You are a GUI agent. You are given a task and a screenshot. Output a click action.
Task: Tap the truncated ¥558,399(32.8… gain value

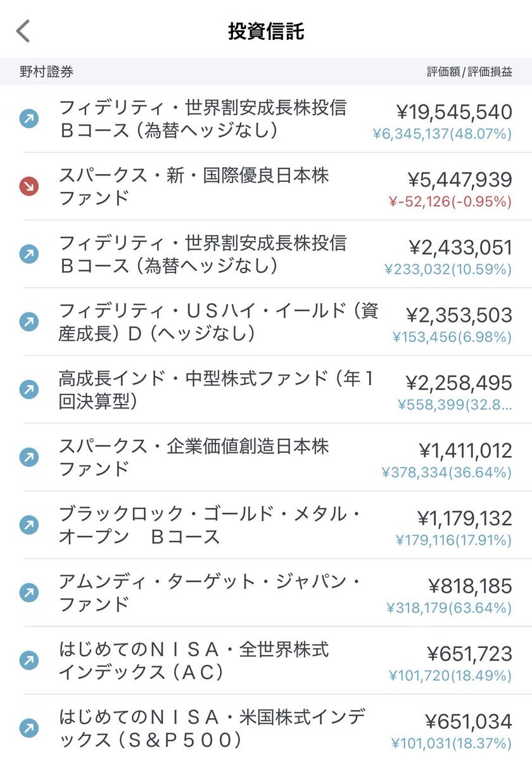[454, 405]
